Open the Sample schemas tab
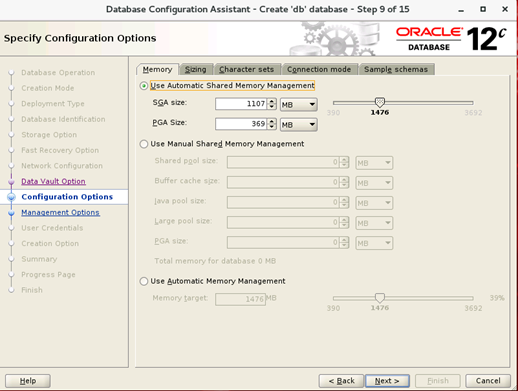The height and width of the screenshot is (391, 518). (396, 69)
